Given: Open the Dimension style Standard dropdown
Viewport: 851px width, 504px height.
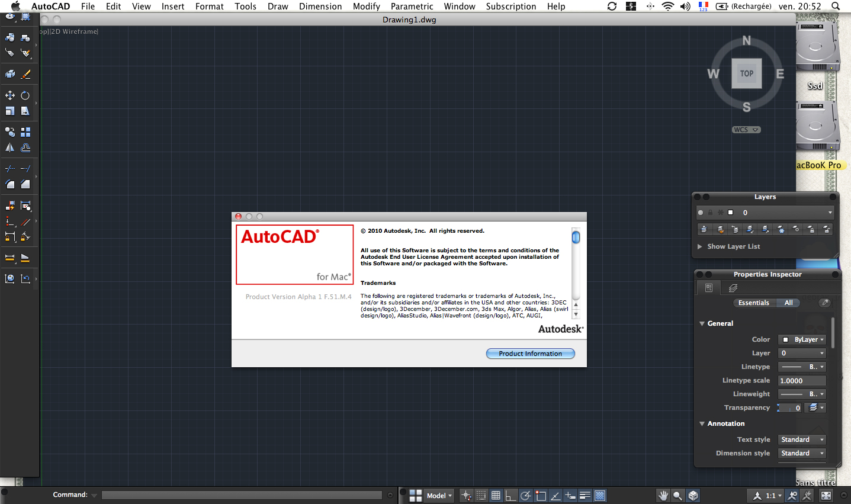Looking at the screenshot, I should (802, 453).
